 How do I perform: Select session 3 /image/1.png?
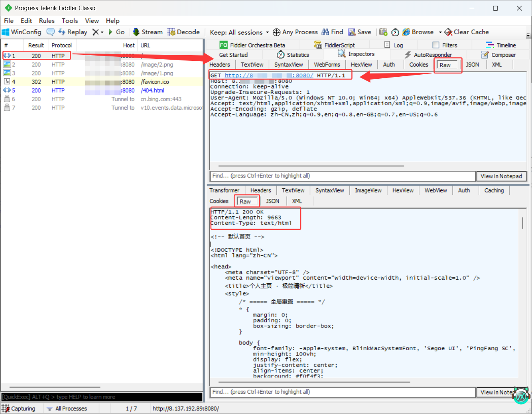click(x=102, y=73)
